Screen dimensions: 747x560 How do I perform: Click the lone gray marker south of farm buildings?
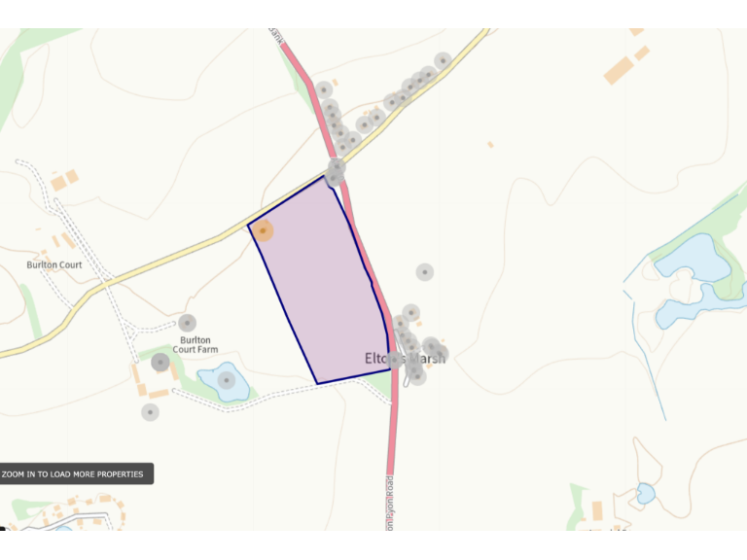(150, 412)
